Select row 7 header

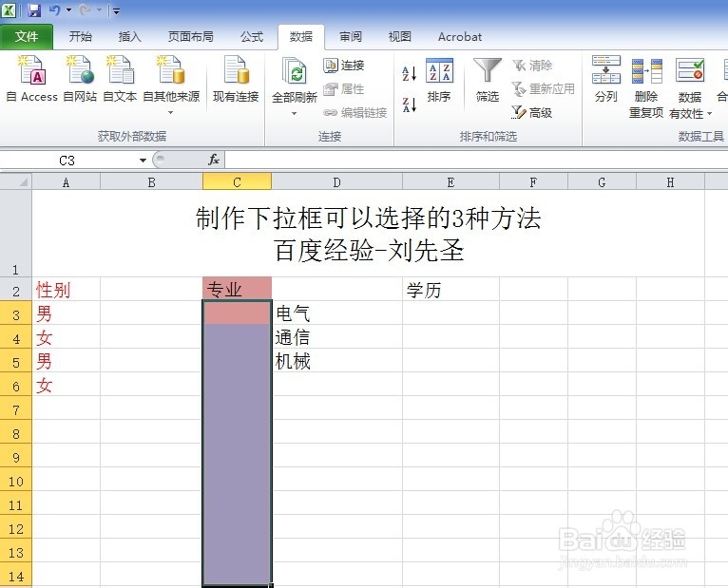tap(16, 409)
